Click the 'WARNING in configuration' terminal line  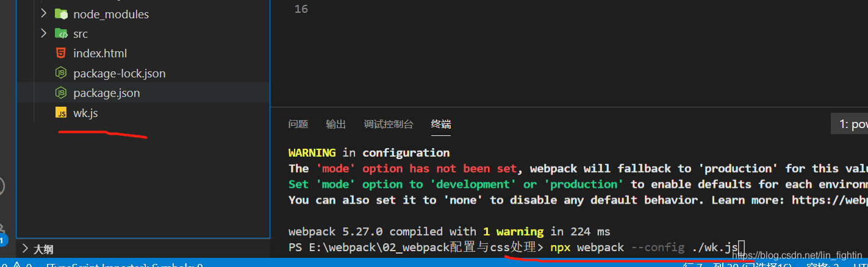click(369, 152)
